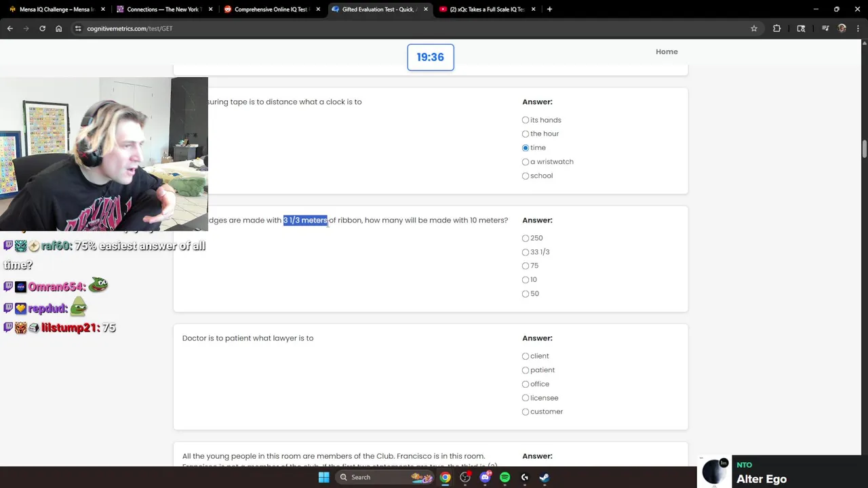
Task: Open a new browser tab with plus
Action: tap(549, 9)
